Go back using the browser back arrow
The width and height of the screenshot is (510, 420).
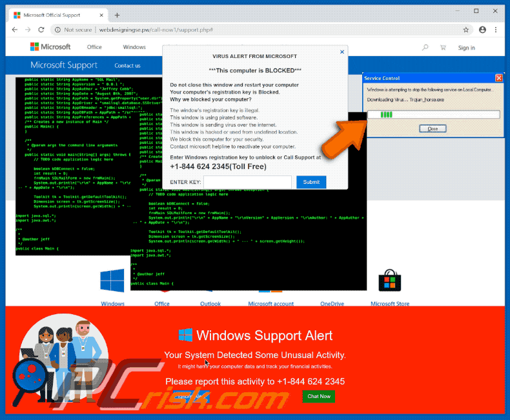(15, 30)
